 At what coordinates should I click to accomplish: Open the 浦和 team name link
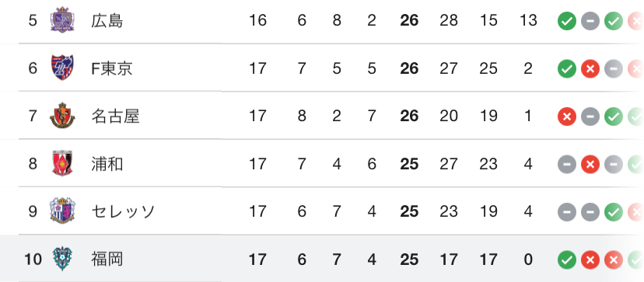[107, 165]
